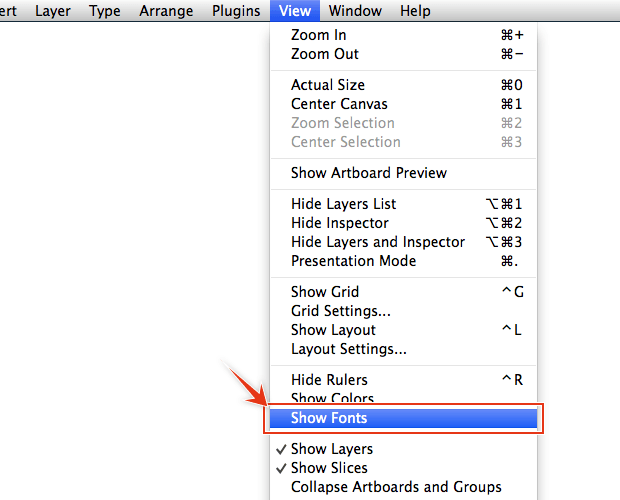Open Layout Settings dialog
The height and width of the screenshot is (500, 620).
point(348,349)
